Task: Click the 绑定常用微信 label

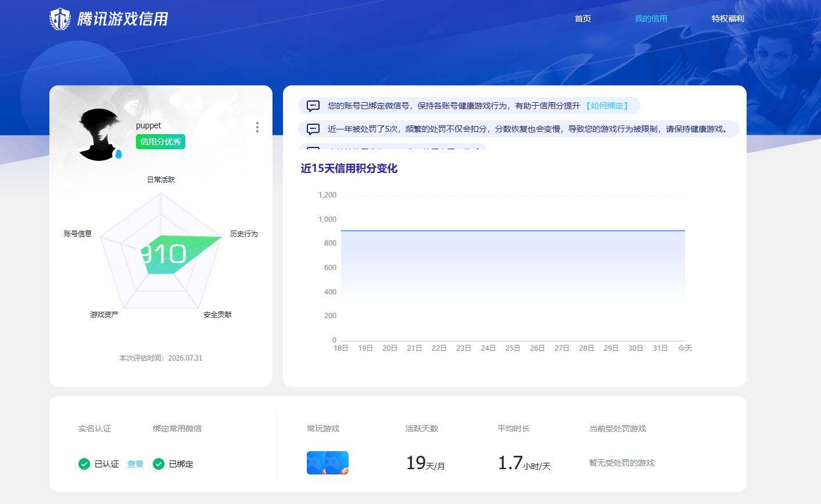Action: 177,429
